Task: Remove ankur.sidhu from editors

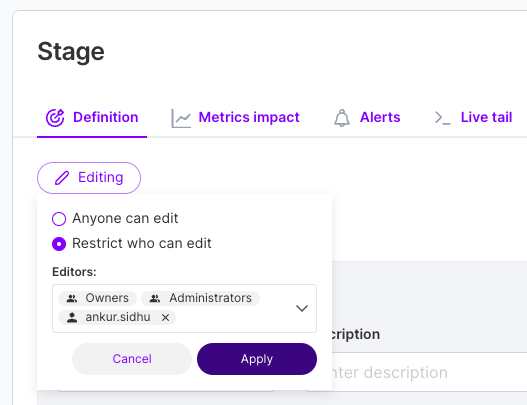Action: (165, 318)
